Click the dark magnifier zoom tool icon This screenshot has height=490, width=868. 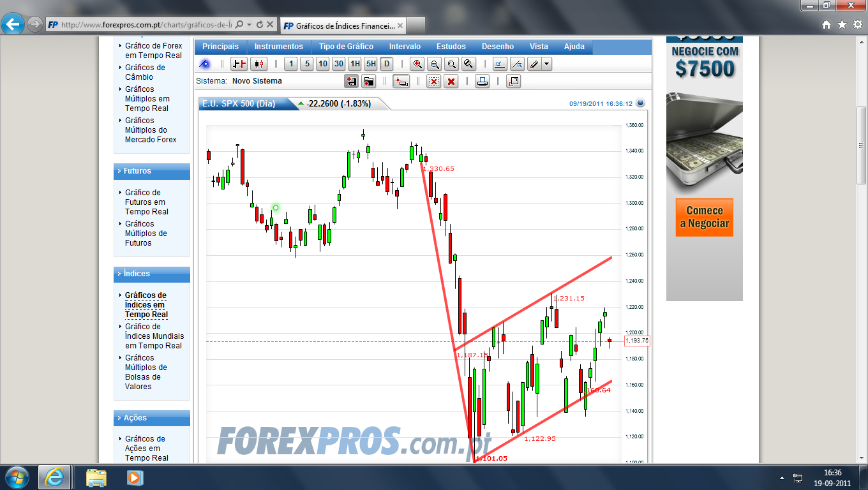(468, 64)
